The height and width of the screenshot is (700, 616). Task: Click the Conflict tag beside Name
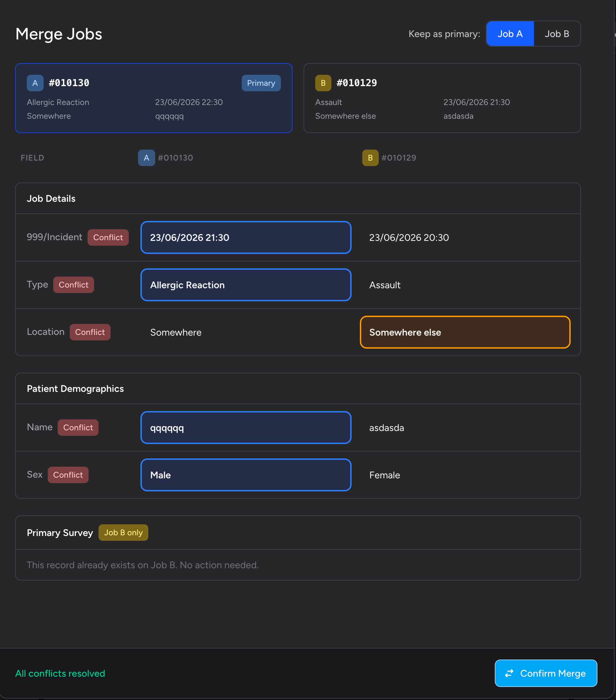tap(78, 428)
